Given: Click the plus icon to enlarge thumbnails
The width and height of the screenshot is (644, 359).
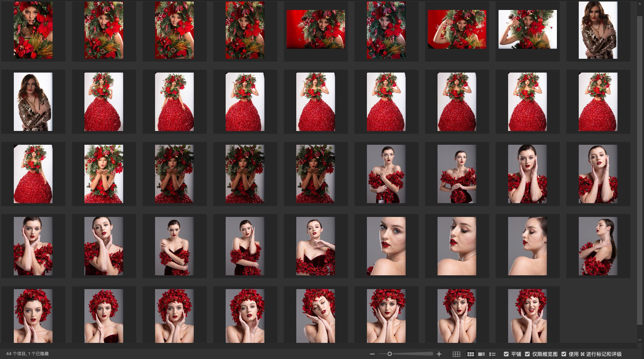Looking at the screenshot, I should tap(439, 354).
